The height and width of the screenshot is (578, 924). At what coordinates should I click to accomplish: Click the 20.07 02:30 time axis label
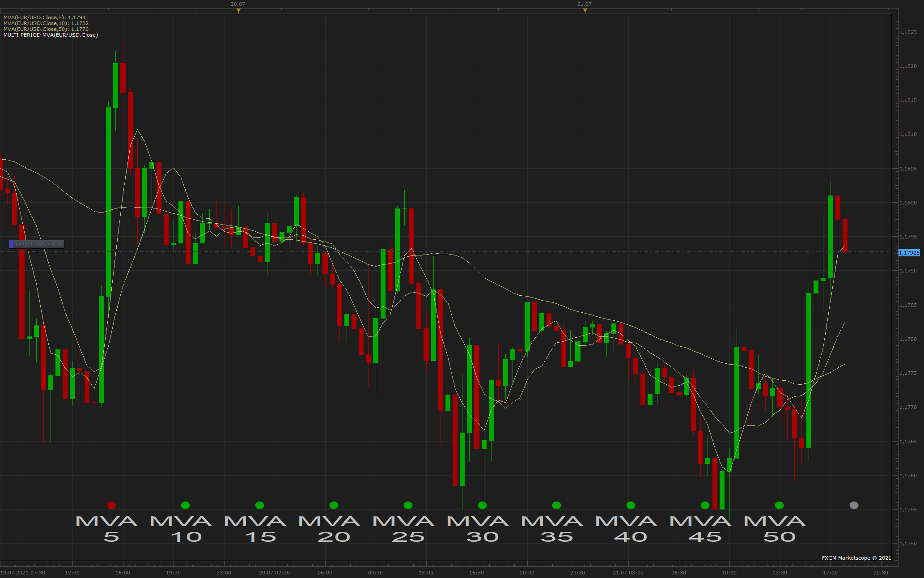pyautogui.click(x=274, y=573)
